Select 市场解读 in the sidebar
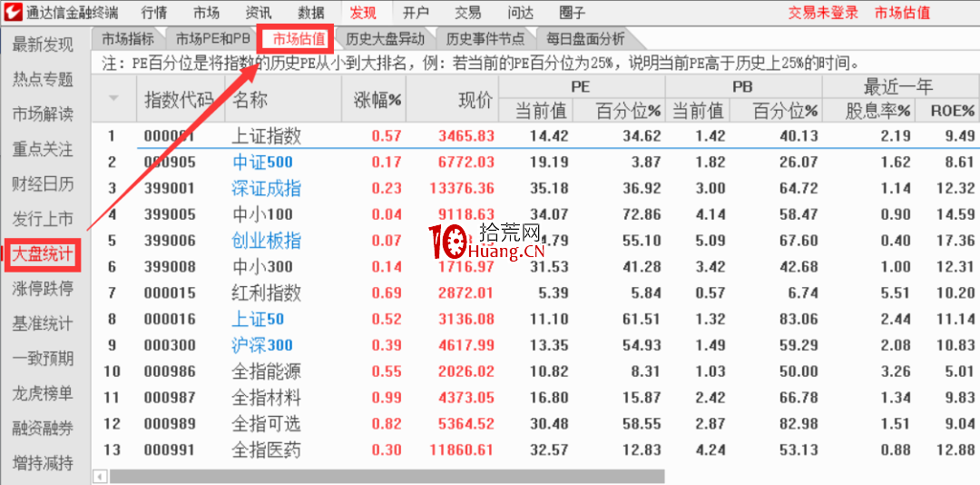This screenshot has height=485, width=980. pos(44,114)
